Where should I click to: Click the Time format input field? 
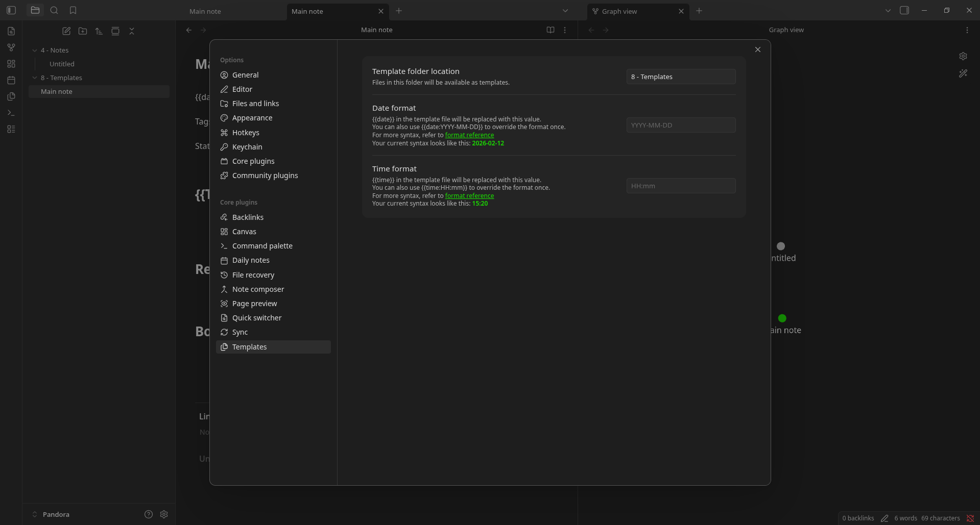click(681, 186)
